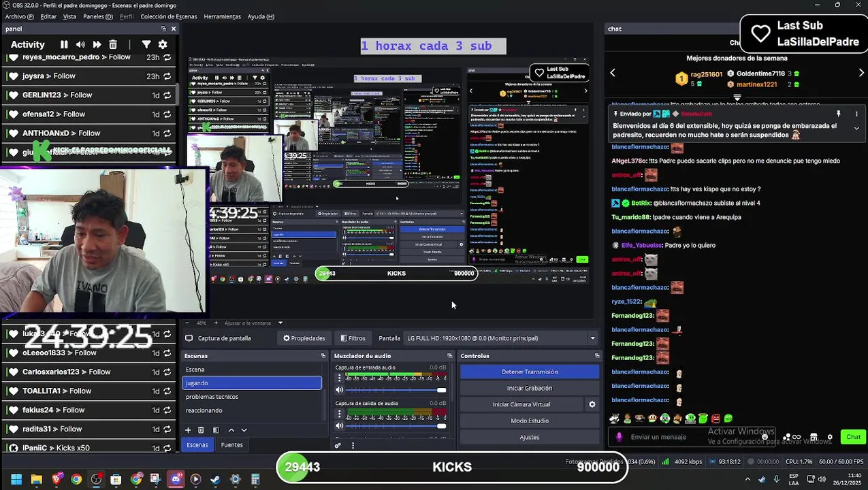Image resolution: width=868 pixels, height=490 pixels.
Task: Undock the Mezclador de audio panel
Action: click(449, 356)
